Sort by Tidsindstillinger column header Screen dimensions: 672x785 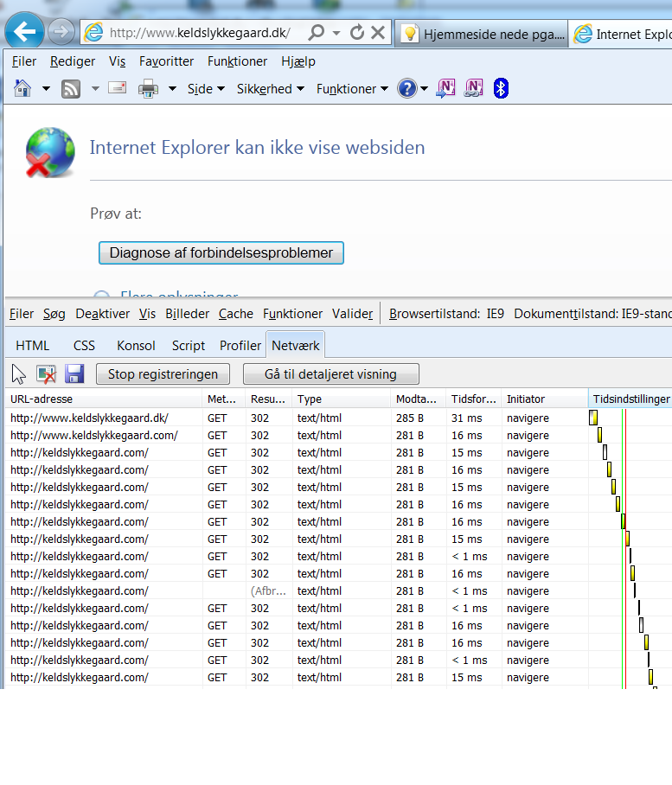(x=630, y=399)
